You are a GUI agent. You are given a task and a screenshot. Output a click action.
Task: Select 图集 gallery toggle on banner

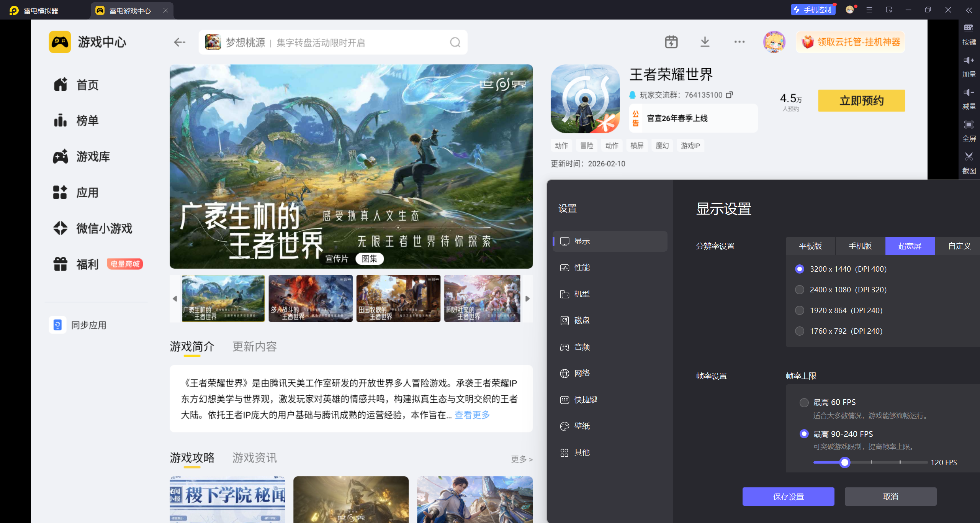[370, 259]
